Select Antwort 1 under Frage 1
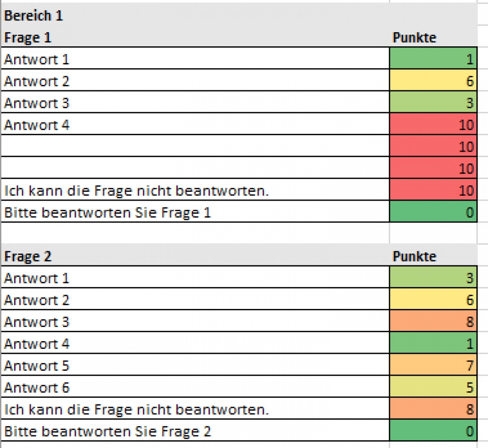Image resolution: width=488 pixels, height=448 pixels. pos(195,59)
